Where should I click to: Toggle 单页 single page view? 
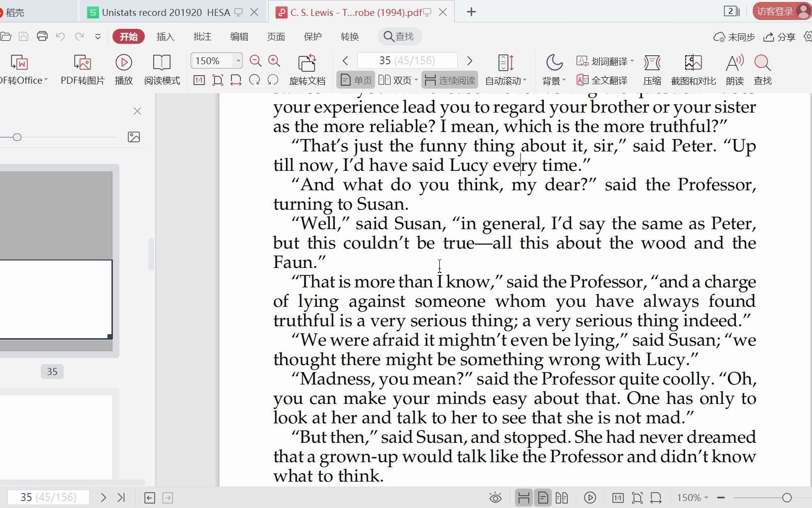pyautogui.click(x=356, y=80)
